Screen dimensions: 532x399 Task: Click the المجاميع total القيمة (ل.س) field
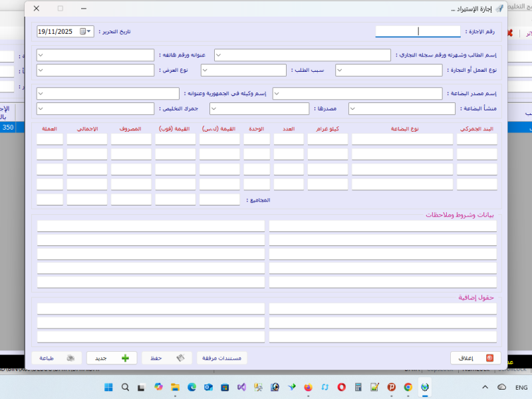tap(219, 199)
